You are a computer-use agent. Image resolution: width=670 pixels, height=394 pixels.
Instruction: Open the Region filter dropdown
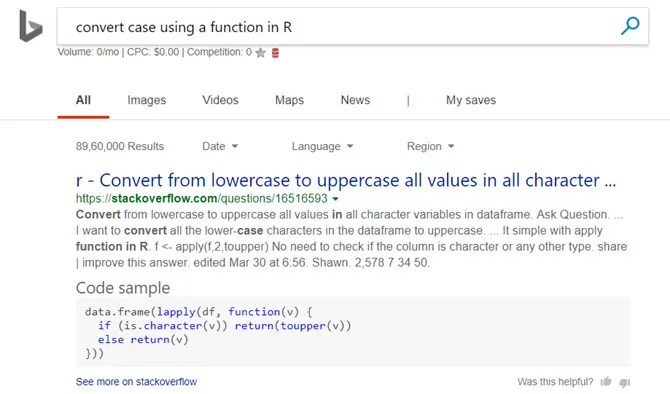(430, 146)
